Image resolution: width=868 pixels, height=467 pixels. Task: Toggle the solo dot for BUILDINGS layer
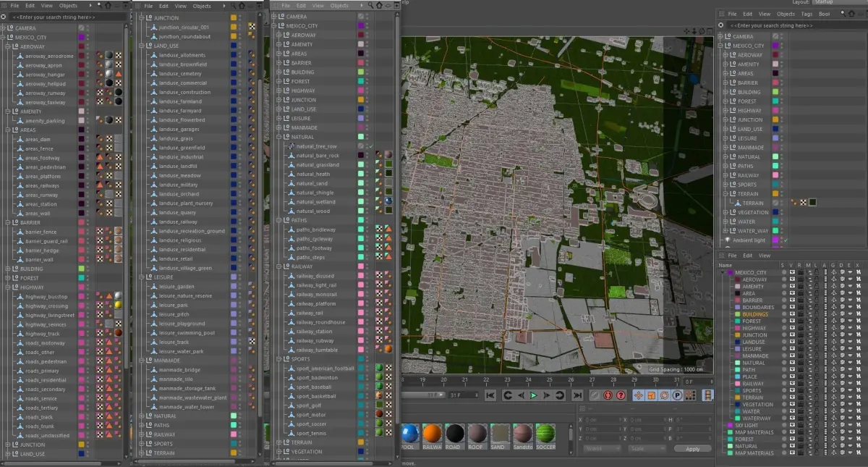coord(784,315)
